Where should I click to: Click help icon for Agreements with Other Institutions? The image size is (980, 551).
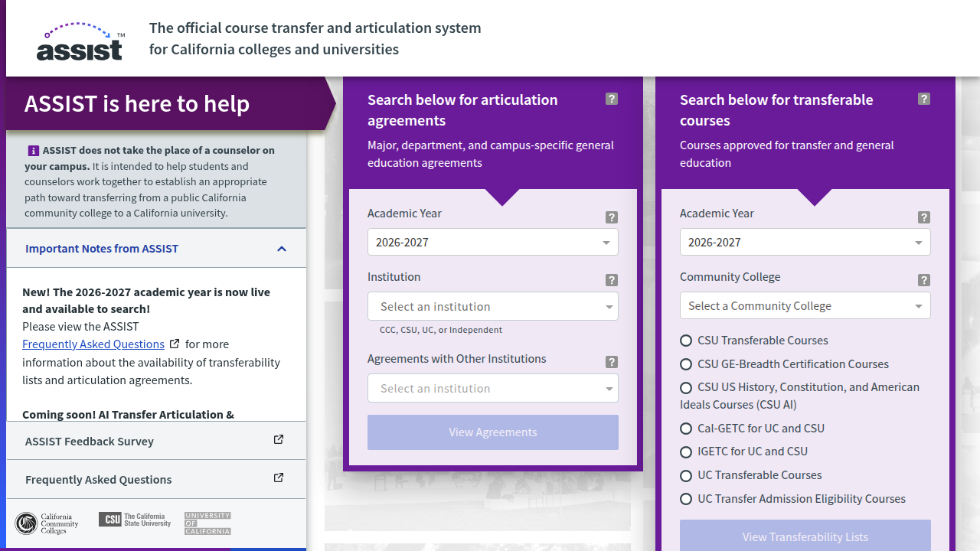click(x=612, y=362)
